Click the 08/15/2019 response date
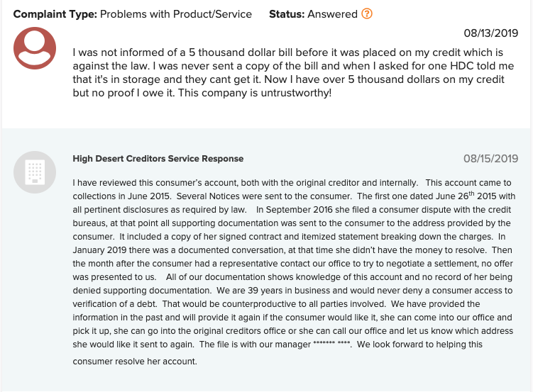Image resolution: width=533 pixels, height=392 pixels. [x=491, y=159]
